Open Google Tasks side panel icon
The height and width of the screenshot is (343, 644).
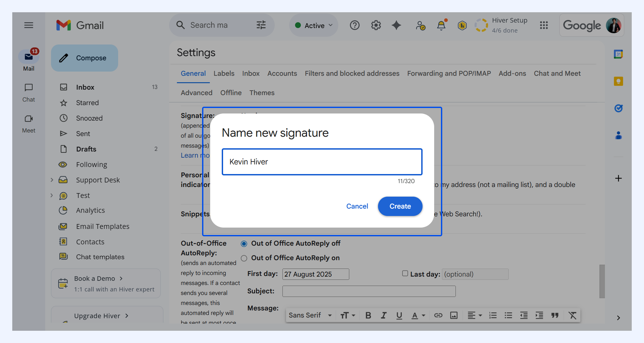coord(618,108)
